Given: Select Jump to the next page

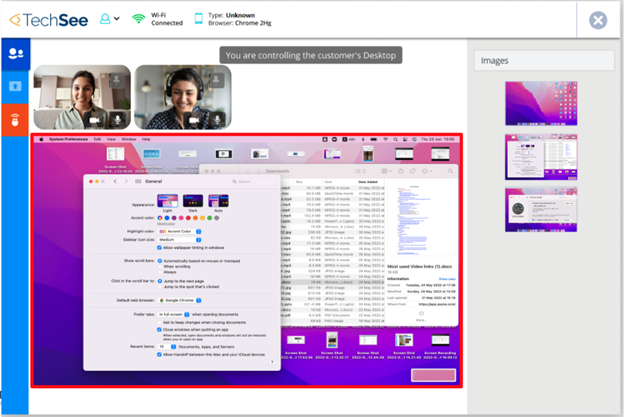Looking at the screenshot, I should click(x=160, y=281).
